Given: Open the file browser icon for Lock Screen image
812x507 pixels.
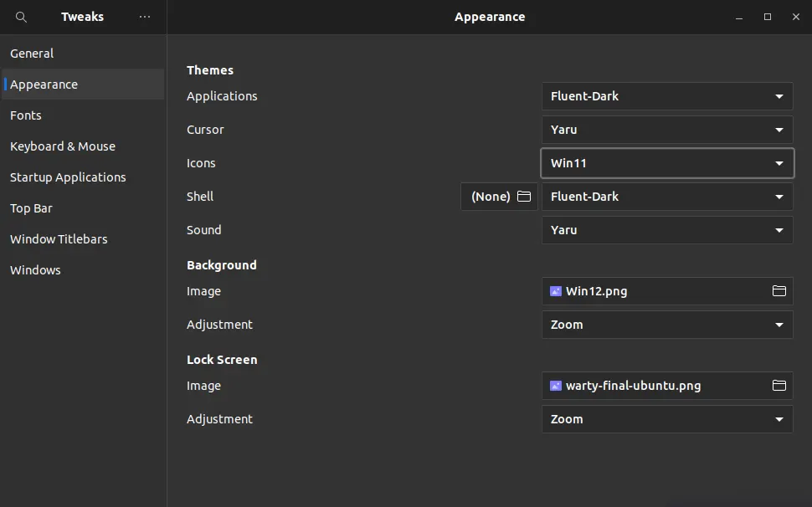Looking at the screenshot, I should coord(779,386).
